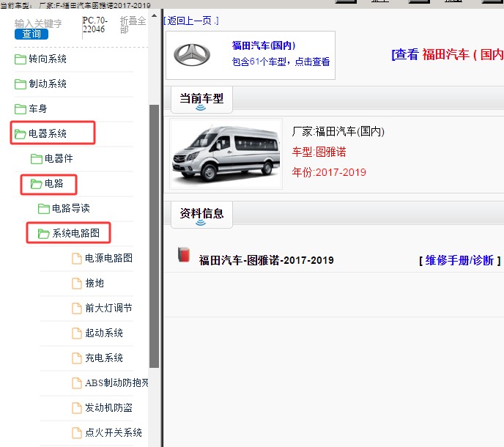Open the 电路导读 folder icon
The width and height of the screenshot is (504, 447).
click(x=44, y=208)
